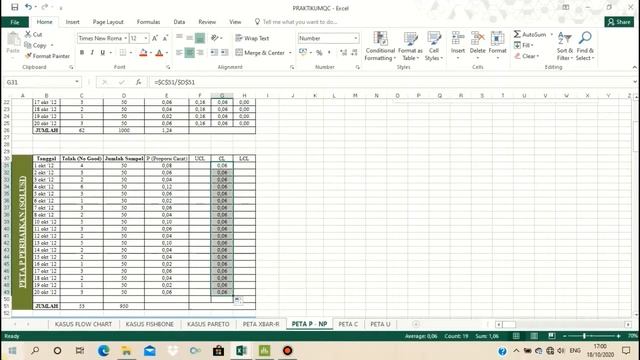Screen dimensions: 640x360
Task: Activate the Format Painter
Action: (47, 56)
